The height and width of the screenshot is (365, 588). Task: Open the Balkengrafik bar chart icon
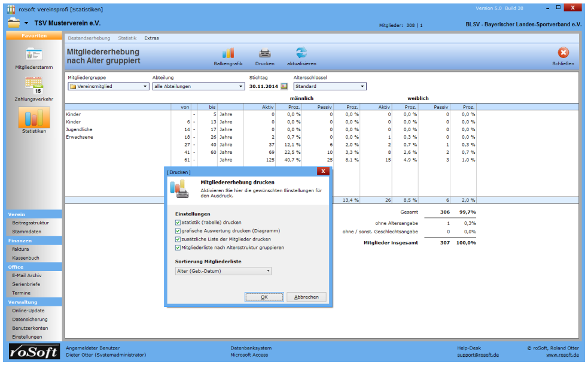click(x=228, y=54)
